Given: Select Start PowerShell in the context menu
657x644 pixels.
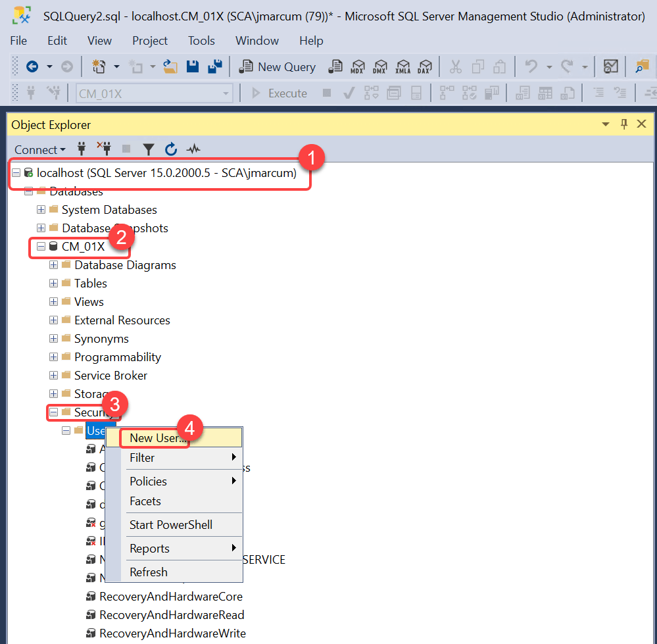Looking at the screenshot, I should [x=171, y=525].
